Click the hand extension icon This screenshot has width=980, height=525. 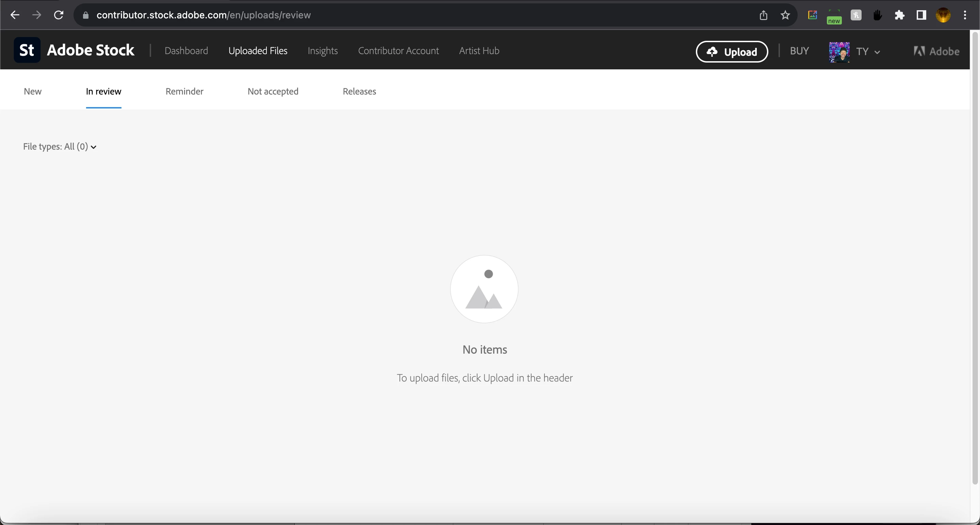point(878,15)
